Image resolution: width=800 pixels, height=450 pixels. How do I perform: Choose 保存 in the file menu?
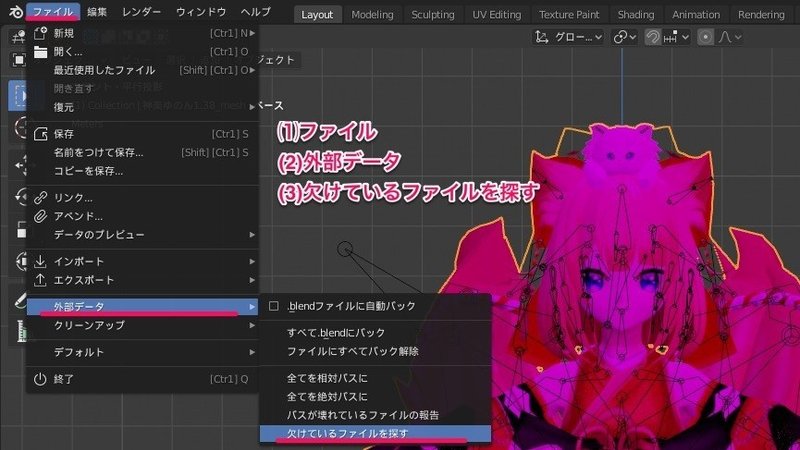[x=142, y=134]
